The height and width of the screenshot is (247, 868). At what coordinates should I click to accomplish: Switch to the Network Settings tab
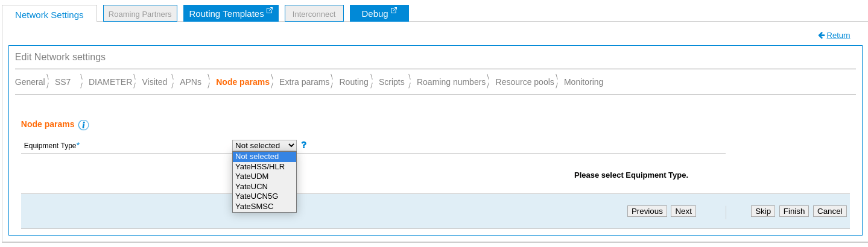49,14
